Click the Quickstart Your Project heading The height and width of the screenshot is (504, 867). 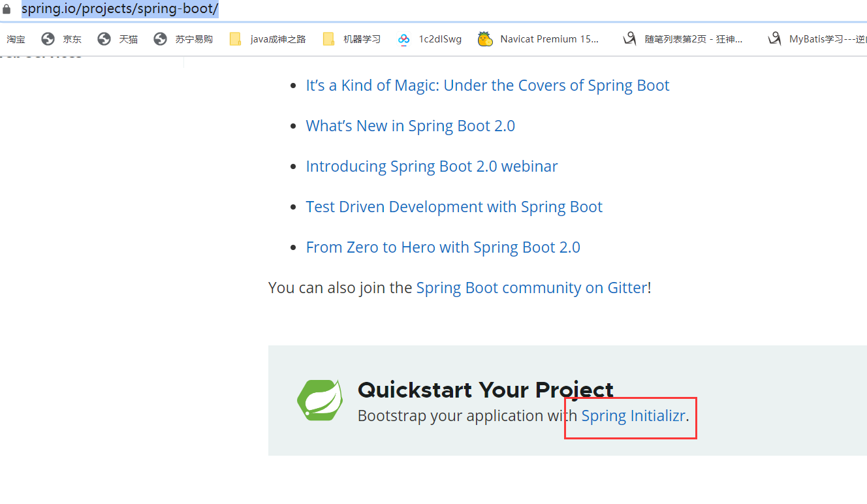[x=486, y=390]
